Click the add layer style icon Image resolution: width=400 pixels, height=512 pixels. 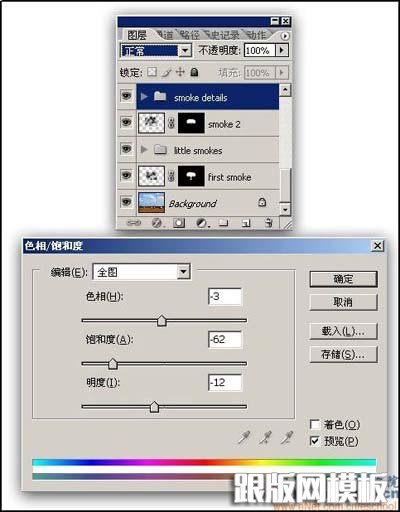pos(157,223)
